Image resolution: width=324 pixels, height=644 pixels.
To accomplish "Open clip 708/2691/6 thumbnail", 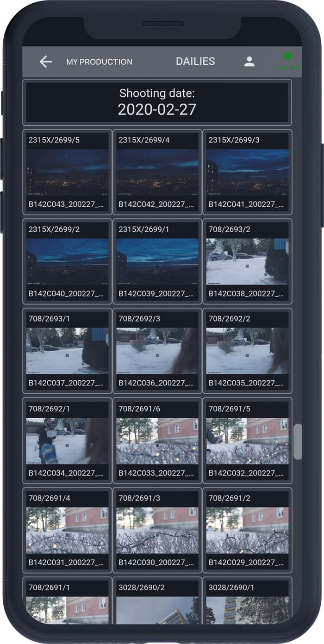I will coord(157,440).
